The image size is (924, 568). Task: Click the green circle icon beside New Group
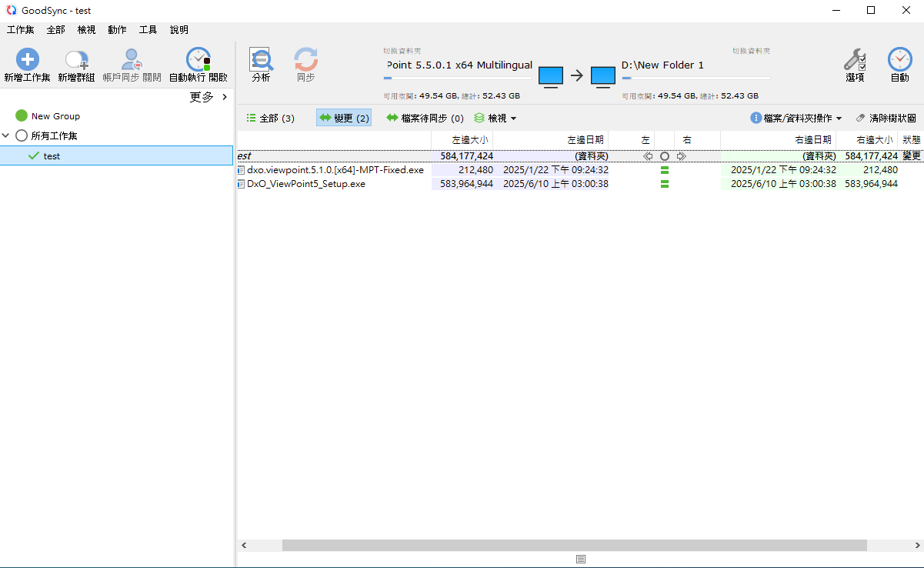[22, 115]
